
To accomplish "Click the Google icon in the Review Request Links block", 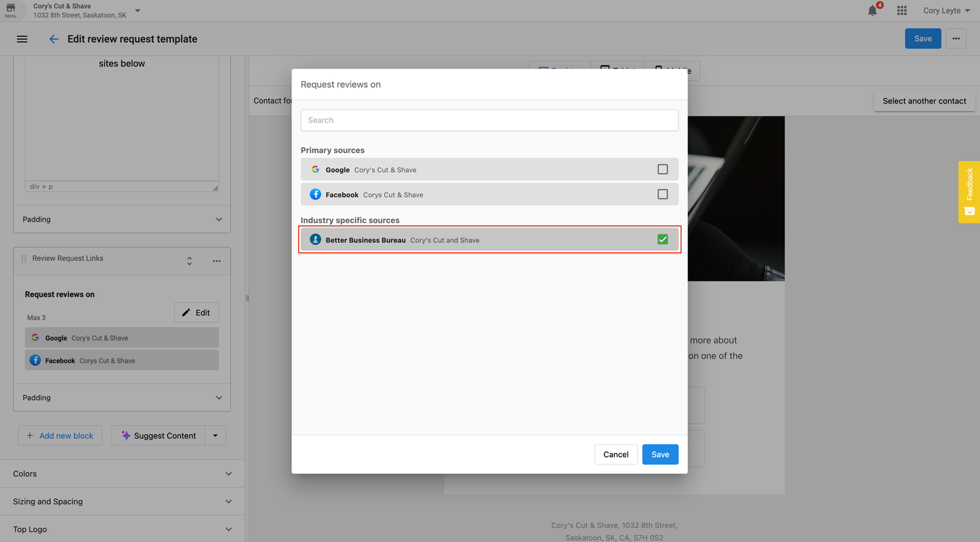I will pos(35,337).
